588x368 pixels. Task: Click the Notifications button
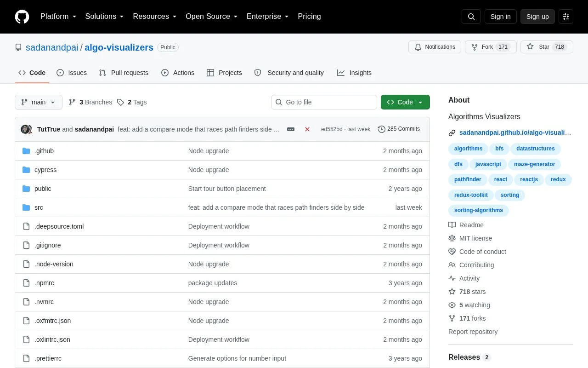tap(435, 47)
